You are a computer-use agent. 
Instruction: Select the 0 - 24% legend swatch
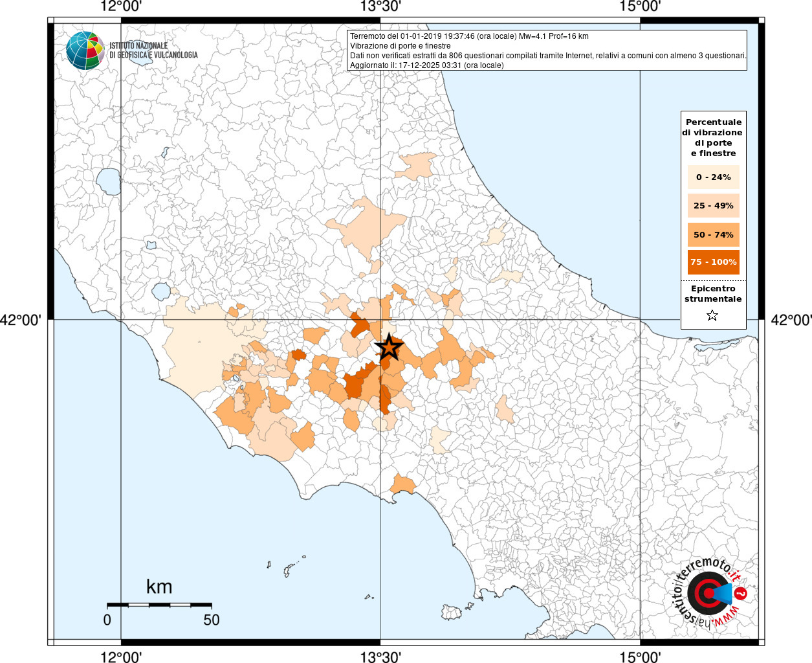point(714,177)
